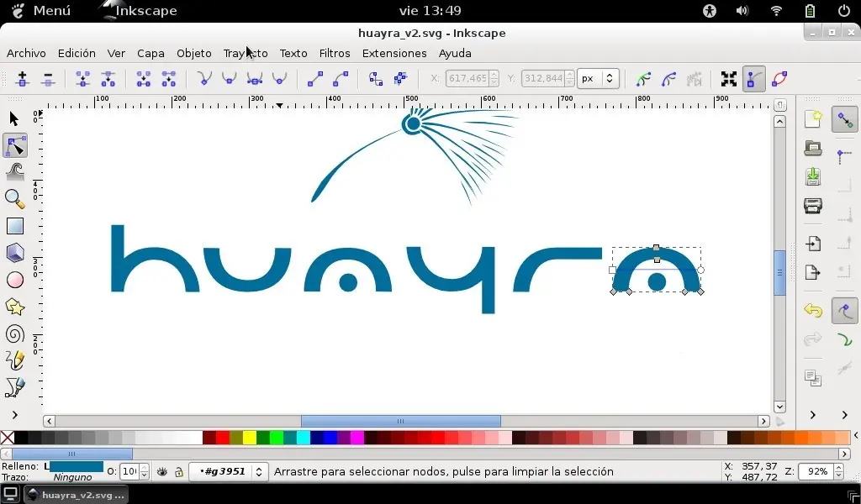Toggle edit mask path button

[x=668, y=79]
